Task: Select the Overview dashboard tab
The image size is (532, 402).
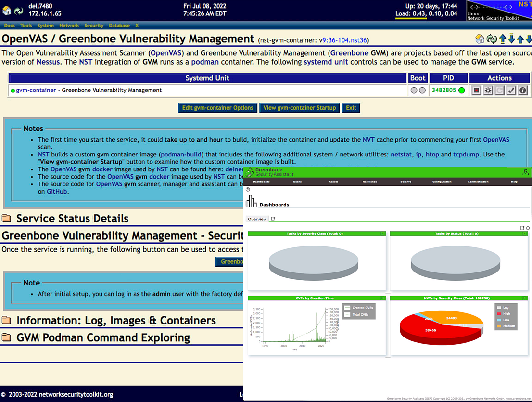Action: (257, 219)
